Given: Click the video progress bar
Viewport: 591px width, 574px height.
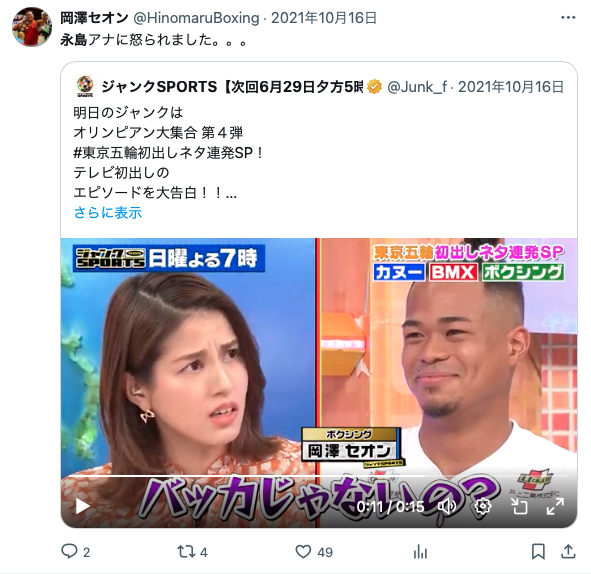Looking at the screenshot, I should click(x=319, y=476).
